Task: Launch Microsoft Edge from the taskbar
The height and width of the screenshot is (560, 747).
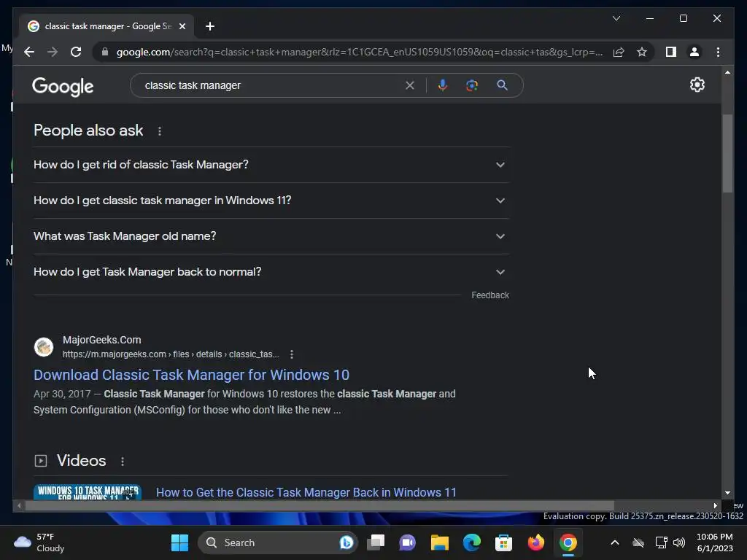Action: (x=472, y=542)
